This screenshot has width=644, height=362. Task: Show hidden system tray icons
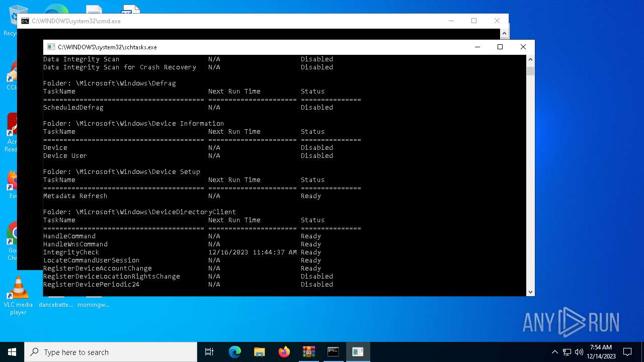point(555,352)
